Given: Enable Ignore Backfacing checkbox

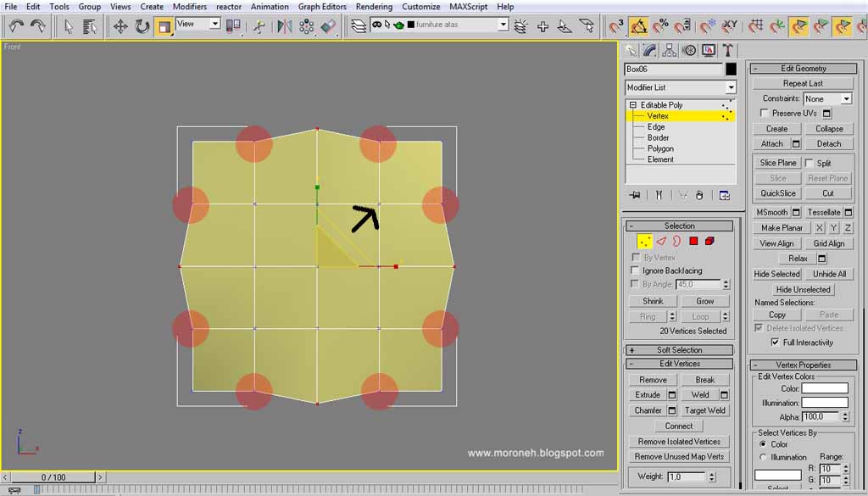Looking at the screenshot, I should (x=636, y=270).
